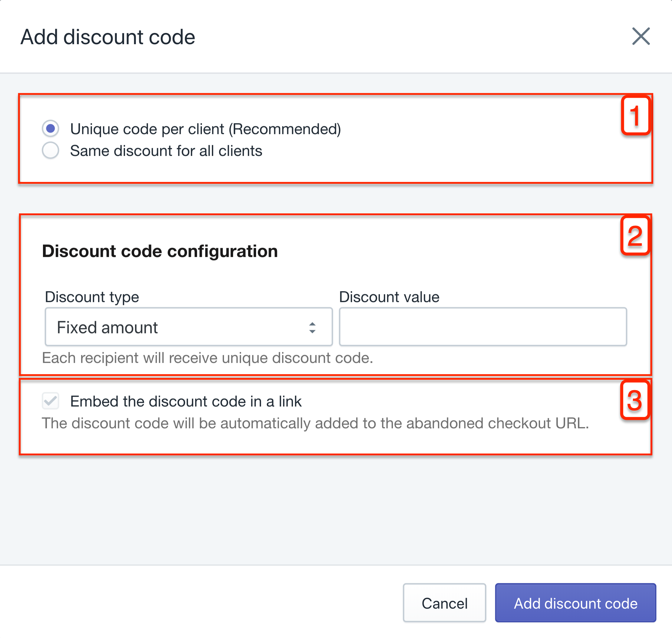The height and width of the screenshot is (638, 672).
Task: Click the "Discount value" field label
Action: (389, 297)
